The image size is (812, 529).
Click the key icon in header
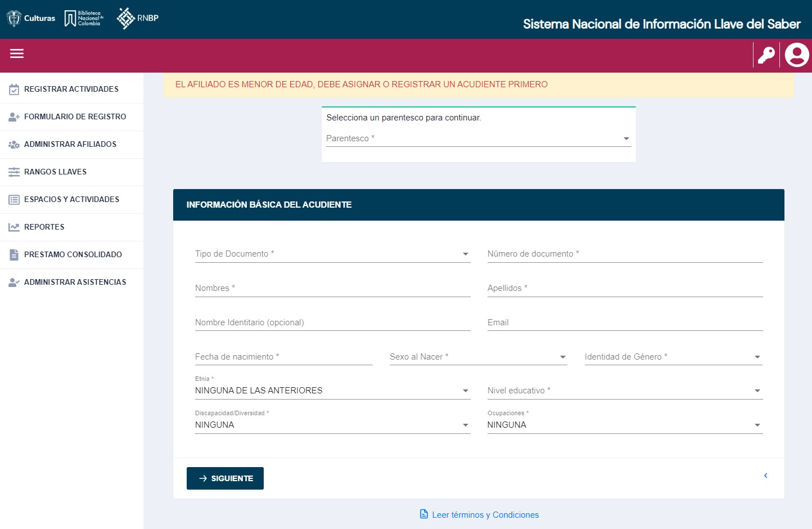coord(766,55)
